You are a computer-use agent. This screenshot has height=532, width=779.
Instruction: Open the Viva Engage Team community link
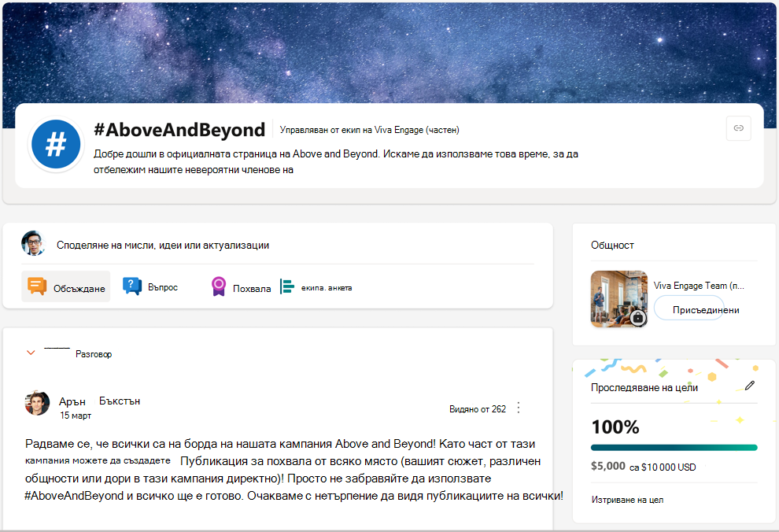pos(699,286)
